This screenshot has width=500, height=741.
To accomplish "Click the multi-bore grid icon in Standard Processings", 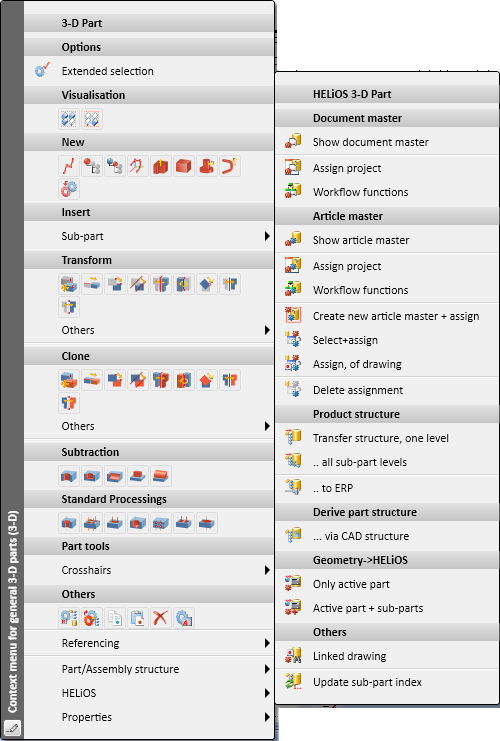I will pos(160,523).
